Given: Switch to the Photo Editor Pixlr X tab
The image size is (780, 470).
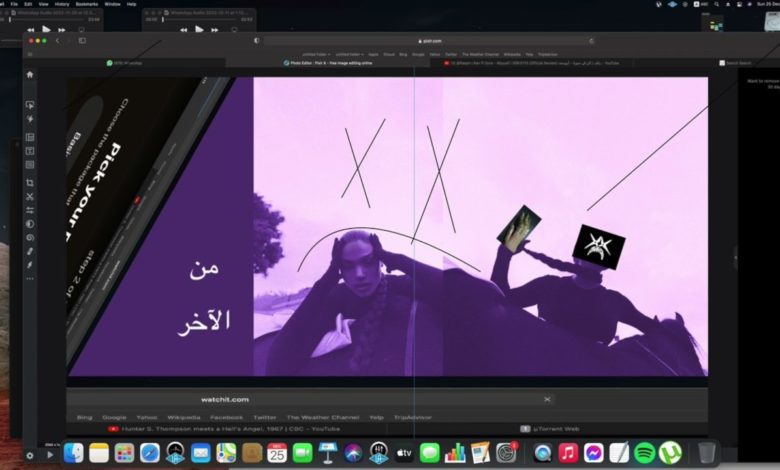Looking at the screenshot, I should point(328,63).
